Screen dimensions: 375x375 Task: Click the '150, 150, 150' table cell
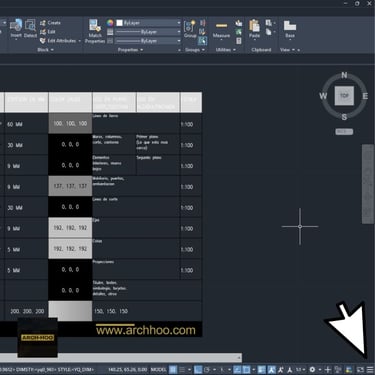pos(111,311)
